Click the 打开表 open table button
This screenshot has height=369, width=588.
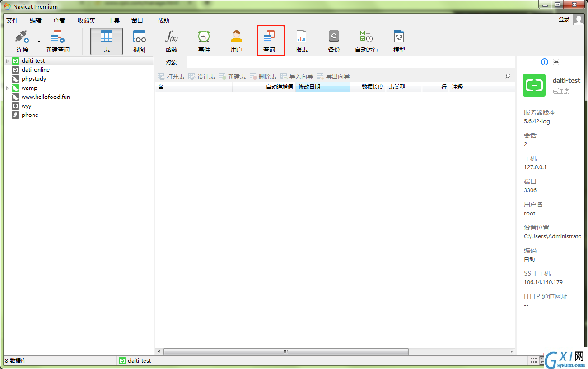(x=171, y=77)
